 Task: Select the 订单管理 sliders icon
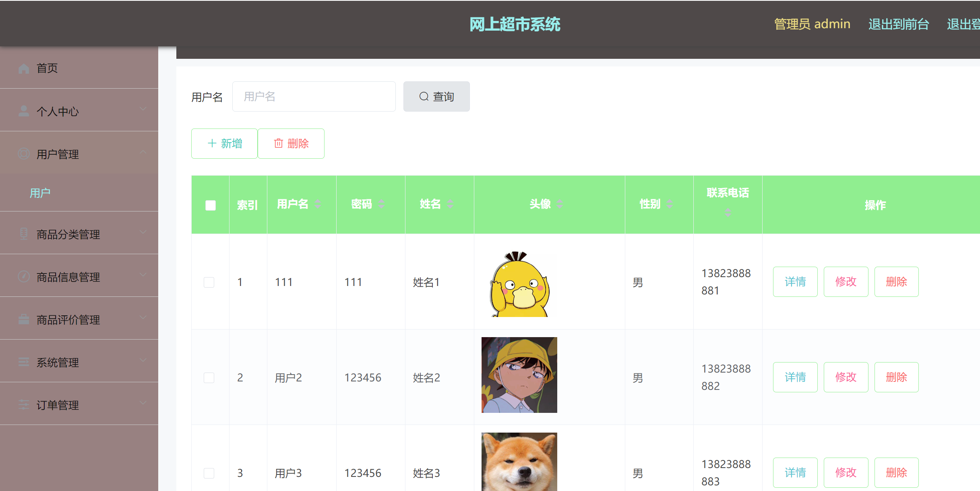click(23, 405)
